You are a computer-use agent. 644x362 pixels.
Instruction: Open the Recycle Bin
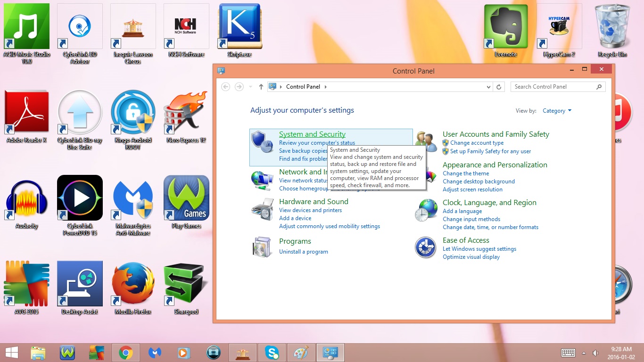coord(612,31)
